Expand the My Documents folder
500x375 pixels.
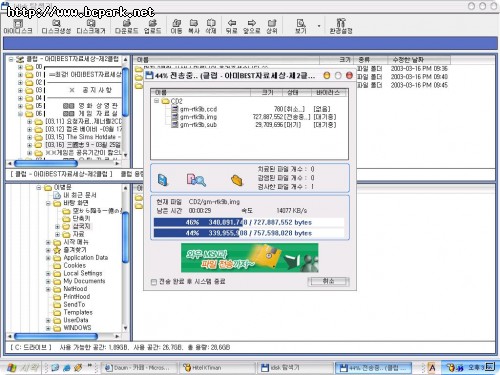(48, 281)
